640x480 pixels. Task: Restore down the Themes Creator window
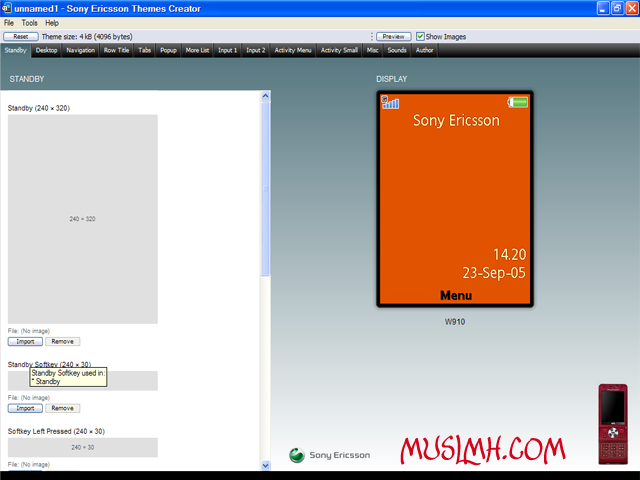coord(618,8)
